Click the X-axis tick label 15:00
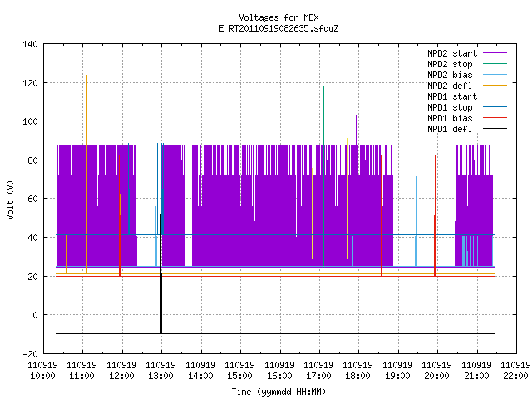Screen dimensions: 532x399 [x=239, y=376]
